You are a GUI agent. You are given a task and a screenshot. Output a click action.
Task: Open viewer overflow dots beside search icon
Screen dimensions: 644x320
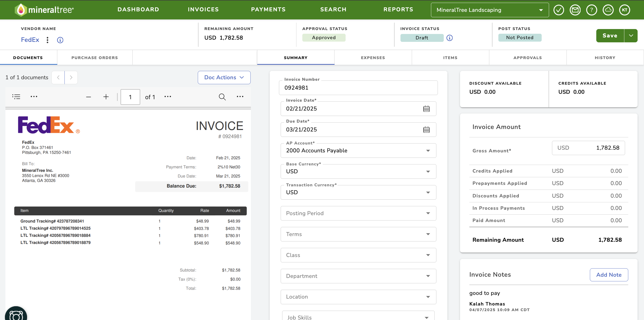point(240,96)
